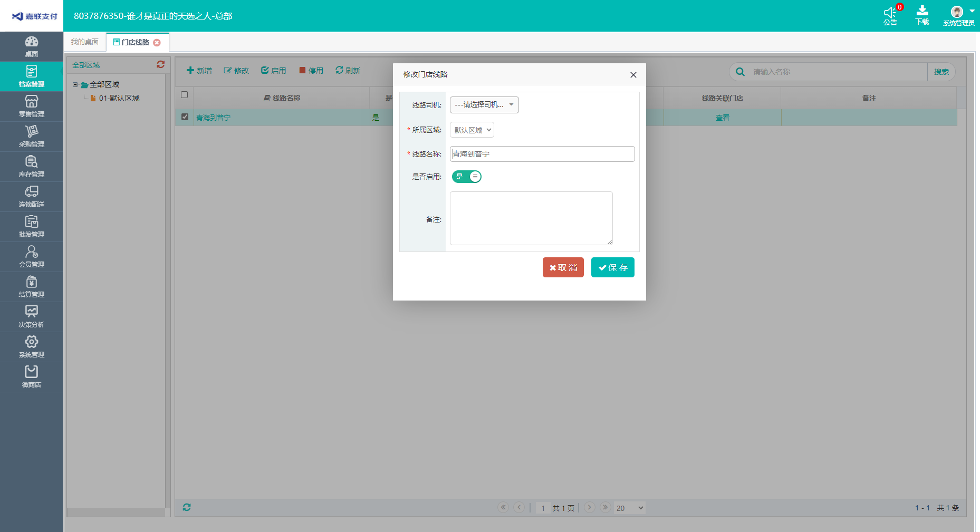The width and height of the screenshot is (980, 532).
Task: Click the 备注 column header
Action: click(x=869, y=98)
